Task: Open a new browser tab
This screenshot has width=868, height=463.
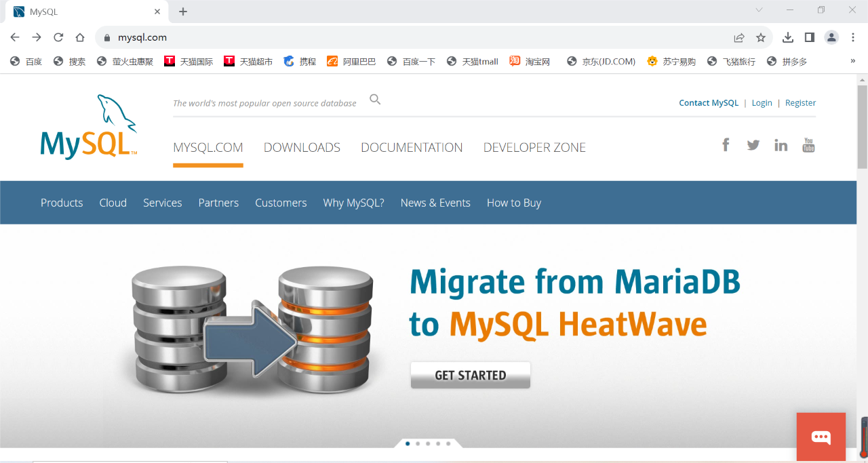Action: [183, 12]
